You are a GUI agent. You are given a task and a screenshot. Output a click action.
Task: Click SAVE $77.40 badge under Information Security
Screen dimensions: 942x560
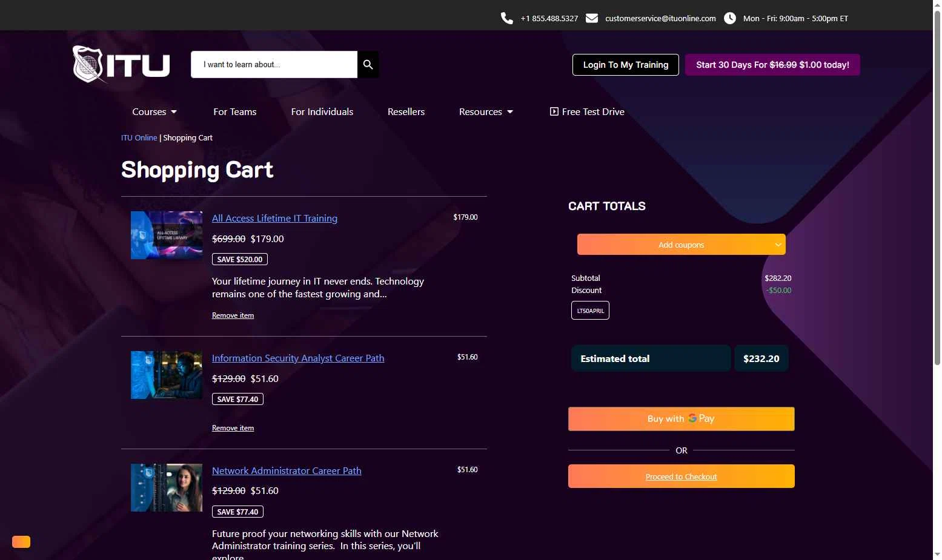[x=237, y=399]
